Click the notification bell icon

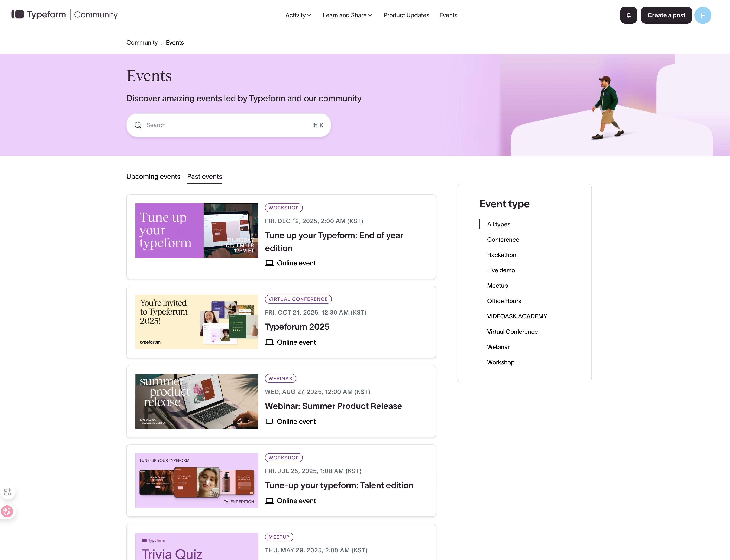pyautogui.click(x=628, y=15)
